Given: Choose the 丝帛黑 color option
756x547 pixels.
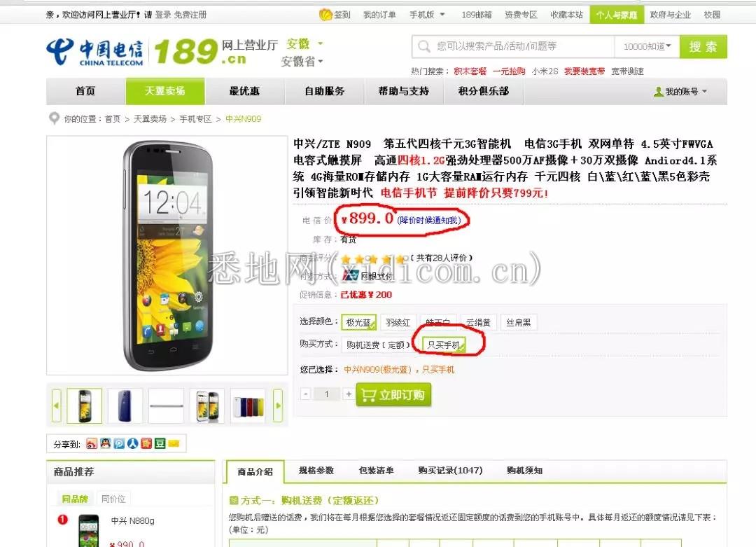Looking at the screenshot, I should (518, 322).
